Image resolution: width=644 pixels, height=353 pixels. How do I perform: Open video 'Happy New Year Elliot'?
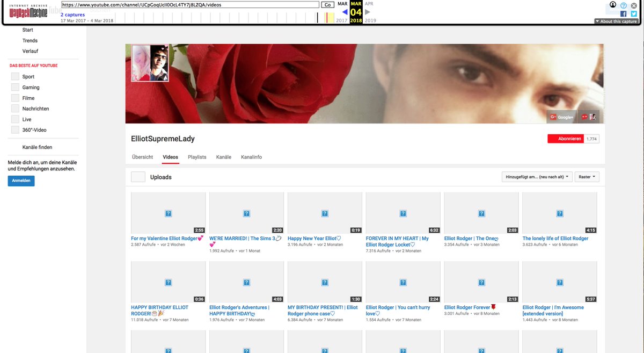[314, 239]
